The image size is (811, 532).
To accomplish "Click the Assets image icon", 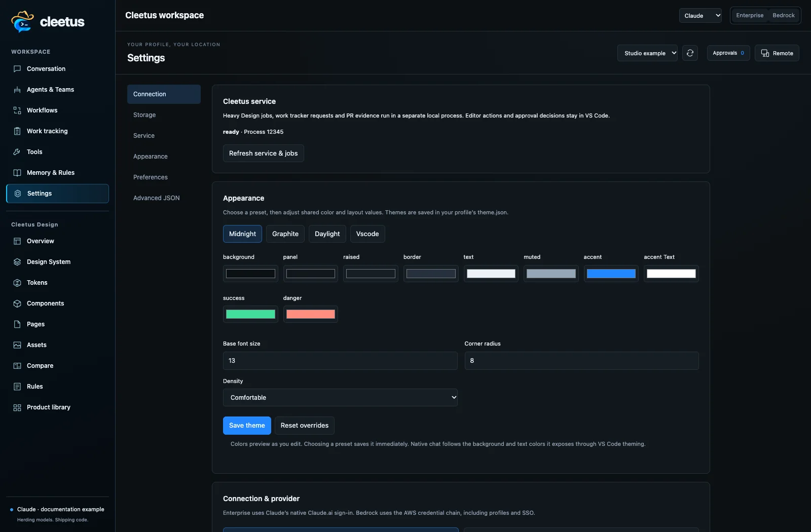I will (17, 345).
